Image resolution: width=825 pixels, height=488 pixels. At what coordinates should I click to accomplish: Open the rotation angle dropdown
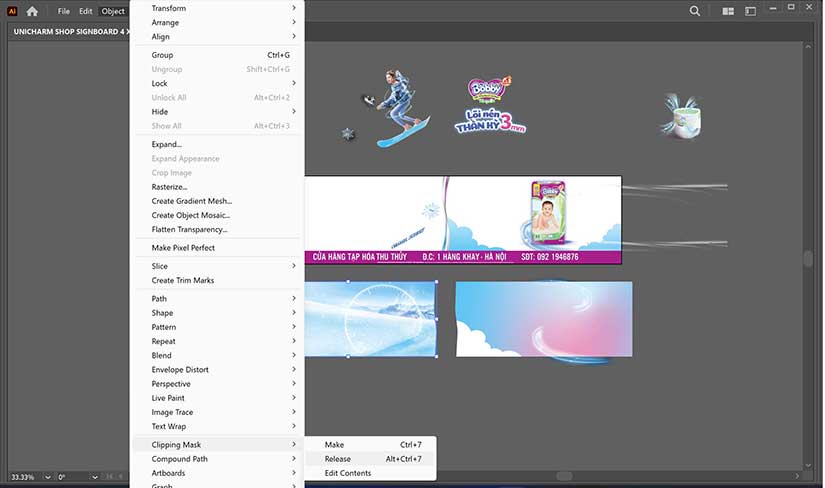tap(95, 477)
